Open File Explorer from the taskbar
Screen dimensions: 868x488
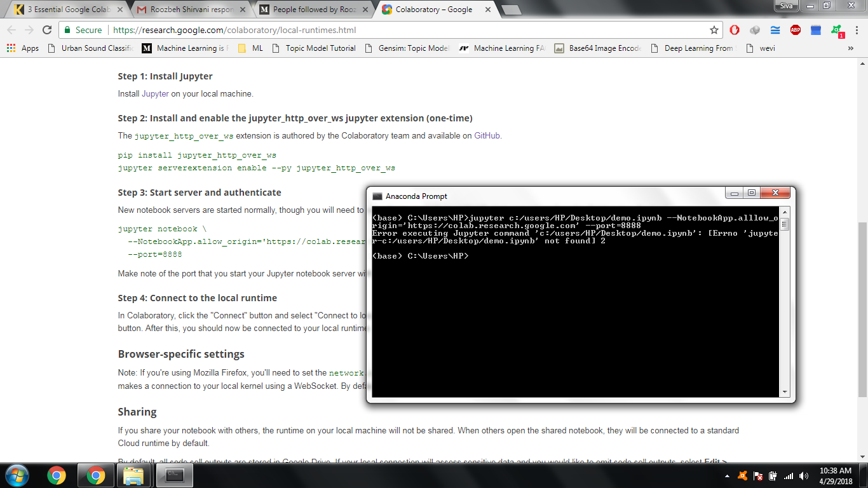(134, 475)
